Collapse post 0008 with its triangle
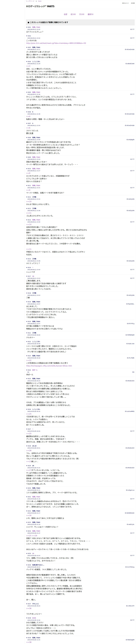 (x=27, y=137)
